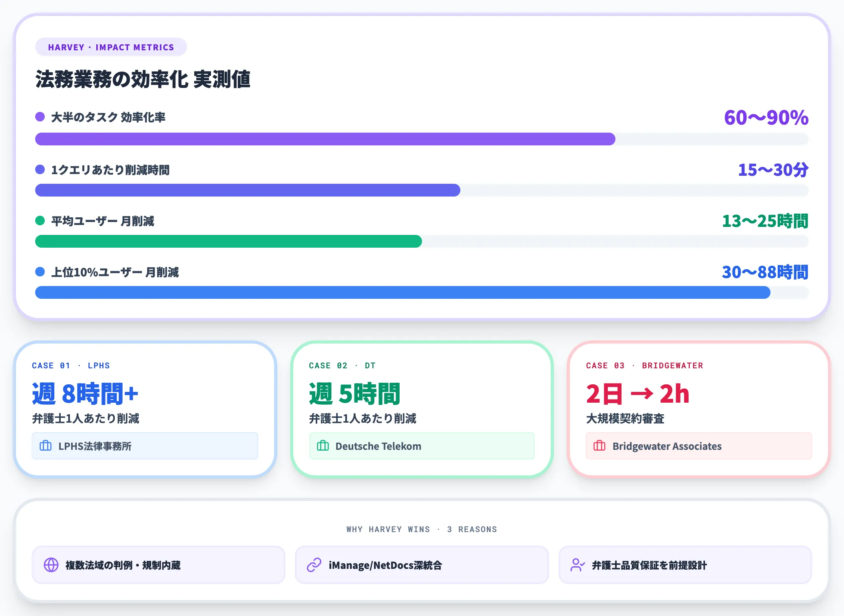Click 弁護士1人あたり削減 in the DT card
The height and width of the screenshot is (616, 844).
362,418
